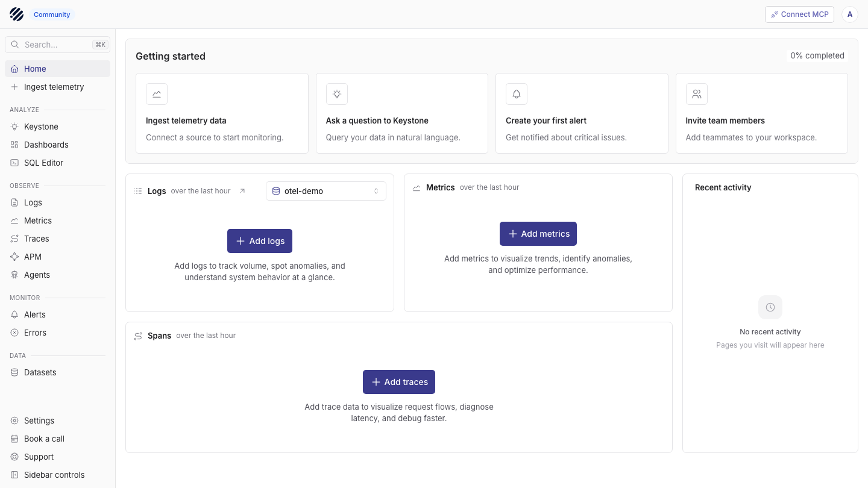Screen dimensions: 868x488
Task: Click the Connect MCP button
Action: 799,14
